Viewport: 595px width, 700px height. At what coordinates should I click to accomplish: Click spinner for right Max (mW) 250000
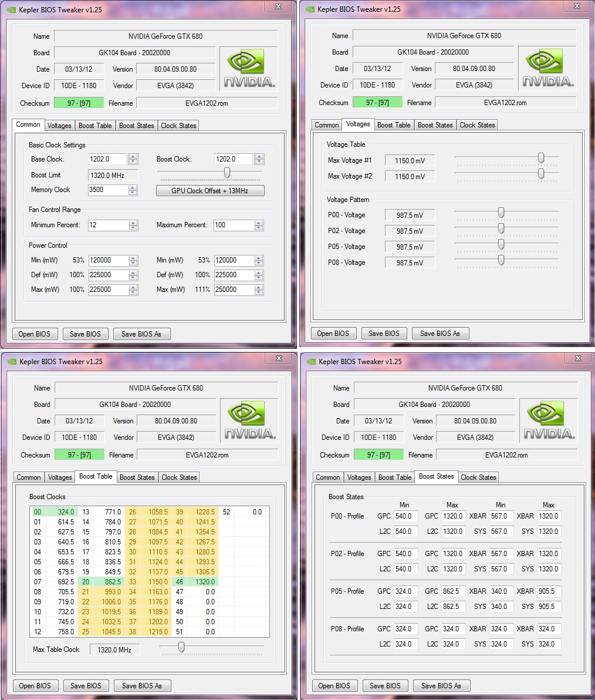tap(259, 290)
